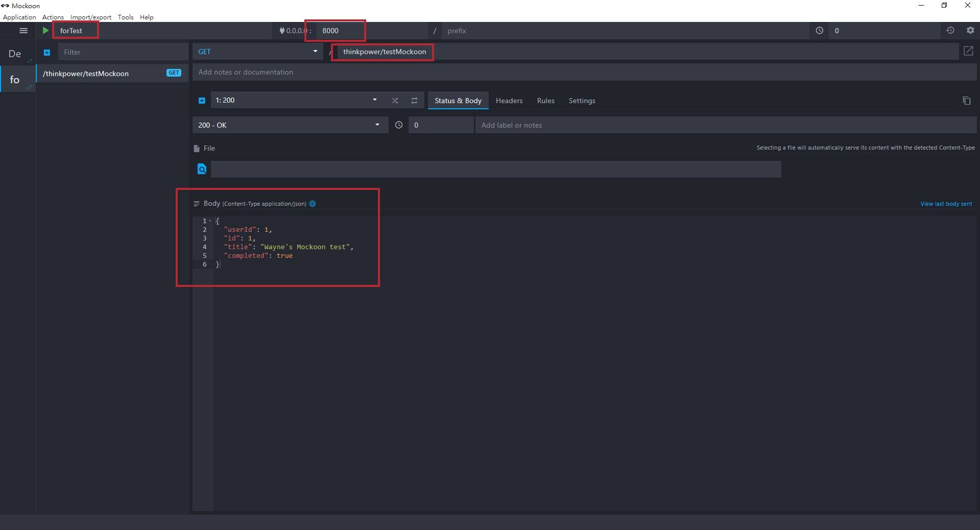This screenshot has height=530, width=980.
Task: Open the Import/export menu
Action: 91,17
